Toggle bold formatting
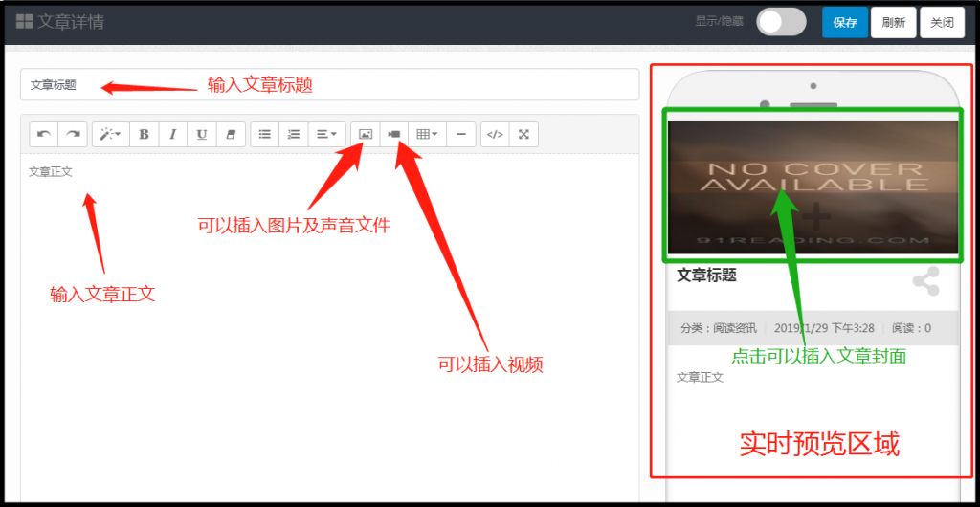Screen dimensions: 980x507 (x=144, y=135)
